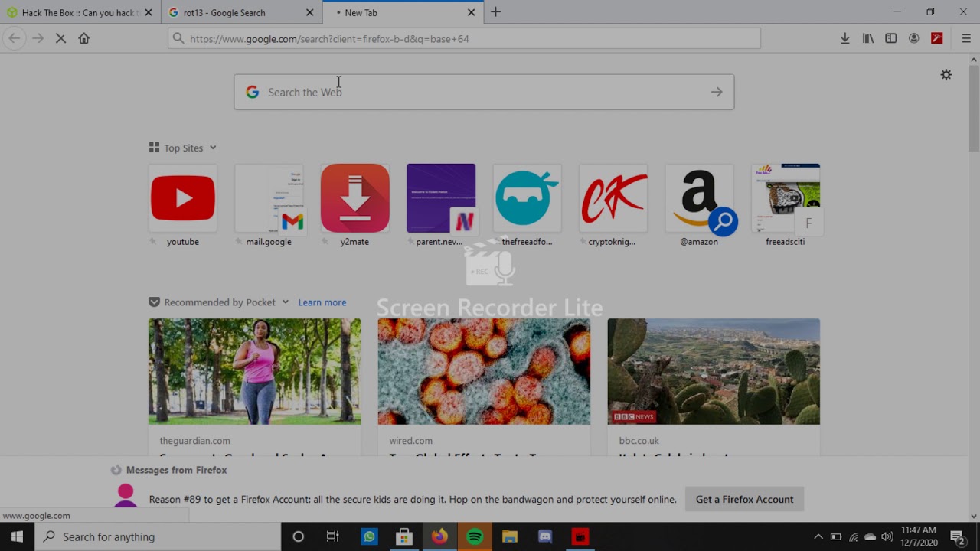
Task: Click into the URL address bar
Action: [465, 38]
